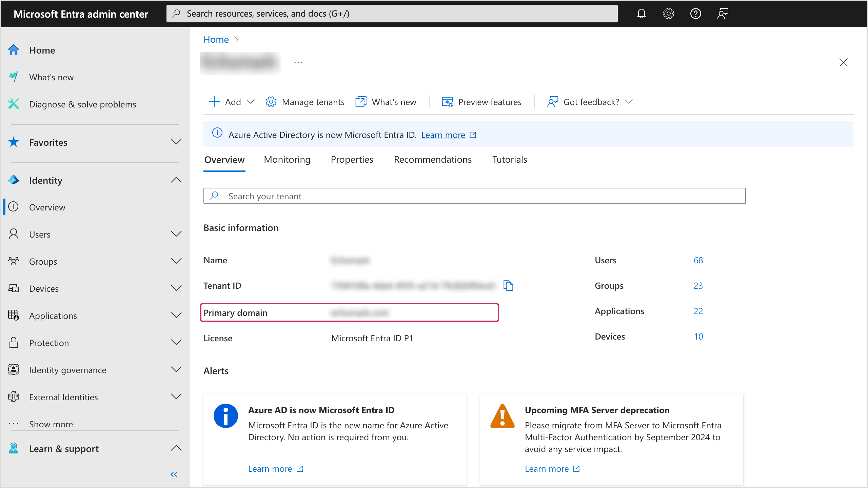The width and height of the screenshot is (868, 488).
Task: Click the plus icon next to Add
Action: point(214,102)
